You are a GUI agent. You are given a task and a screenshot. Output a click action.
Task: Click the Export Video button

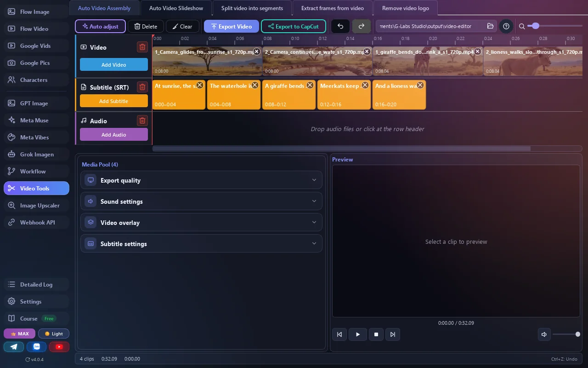[x=232, y=26]
